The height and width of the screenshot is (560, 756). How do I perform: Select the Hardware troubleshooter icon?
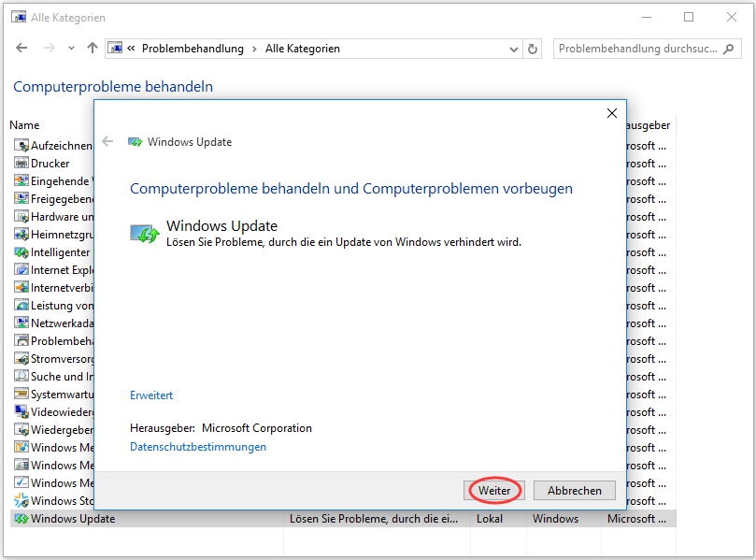pos(21,217)
